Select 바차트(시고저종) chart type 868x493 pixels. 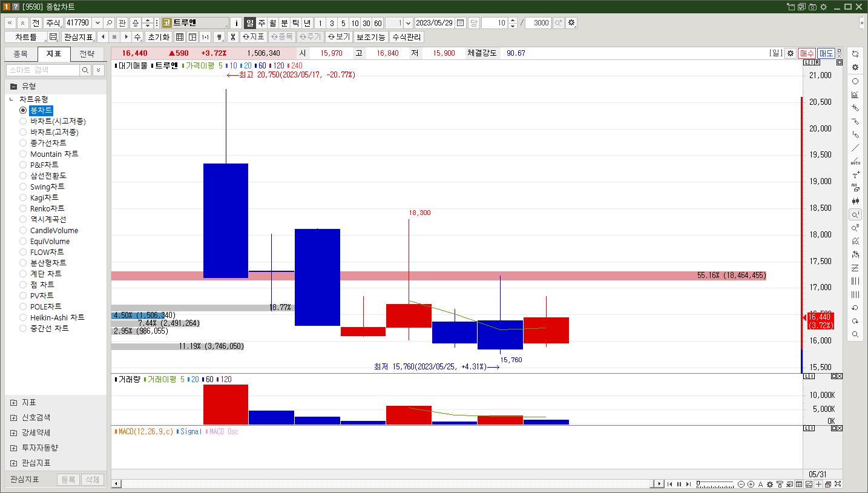point(23,121)
